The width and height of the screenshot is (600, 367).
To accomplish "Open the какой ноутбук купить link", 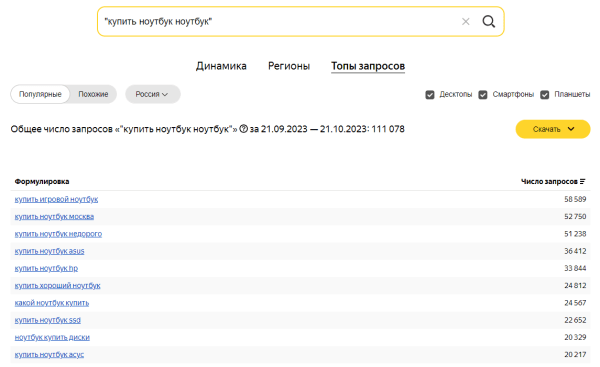I will pos(52,303).
